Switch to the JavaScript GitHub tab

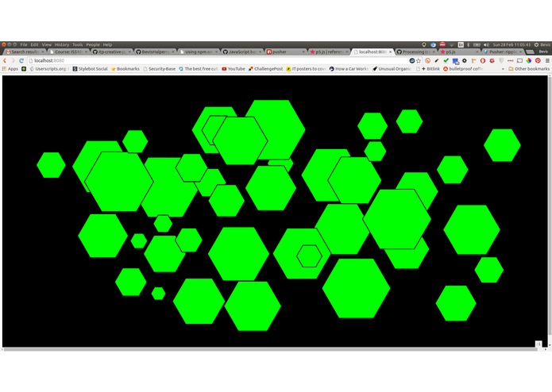pos(241,52)
